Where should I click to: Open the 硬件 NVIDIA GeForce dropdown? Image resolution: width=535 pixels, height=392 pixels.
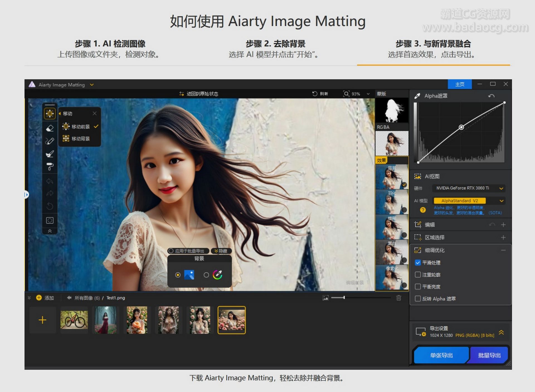click(468, 188)
